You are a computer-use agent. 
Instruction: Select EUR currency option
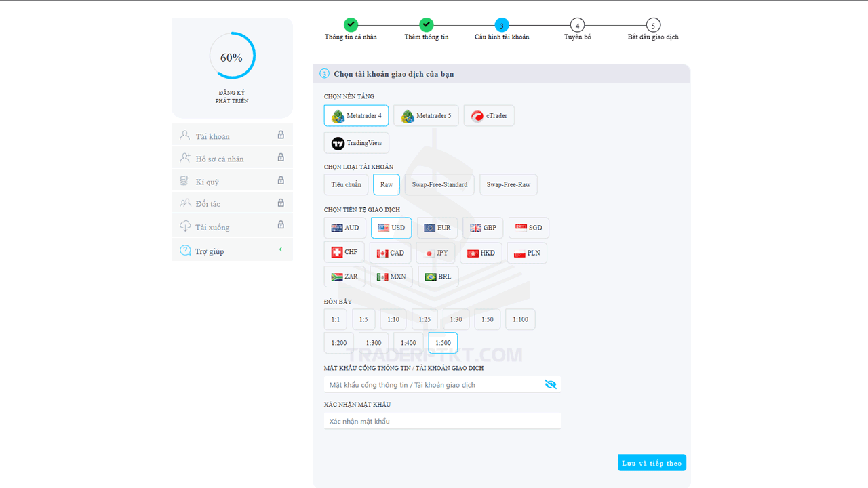[437, 228]
